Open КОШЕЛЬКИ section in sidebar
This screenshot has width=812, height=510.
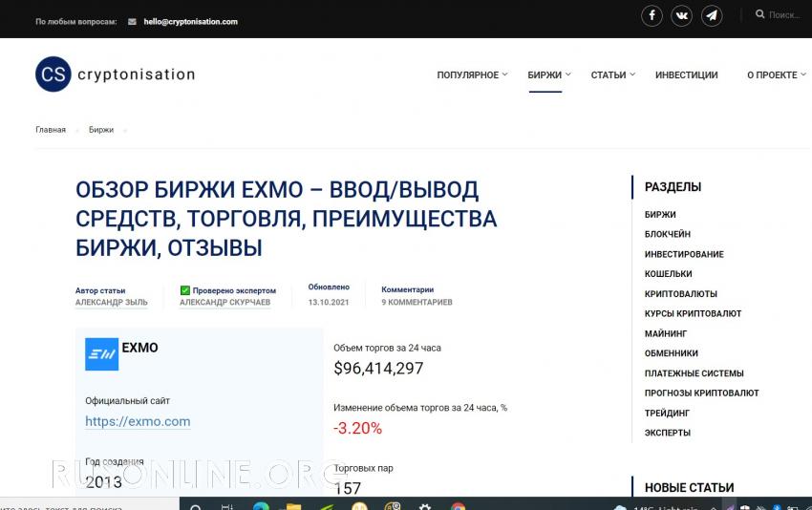tap(668, 274)
